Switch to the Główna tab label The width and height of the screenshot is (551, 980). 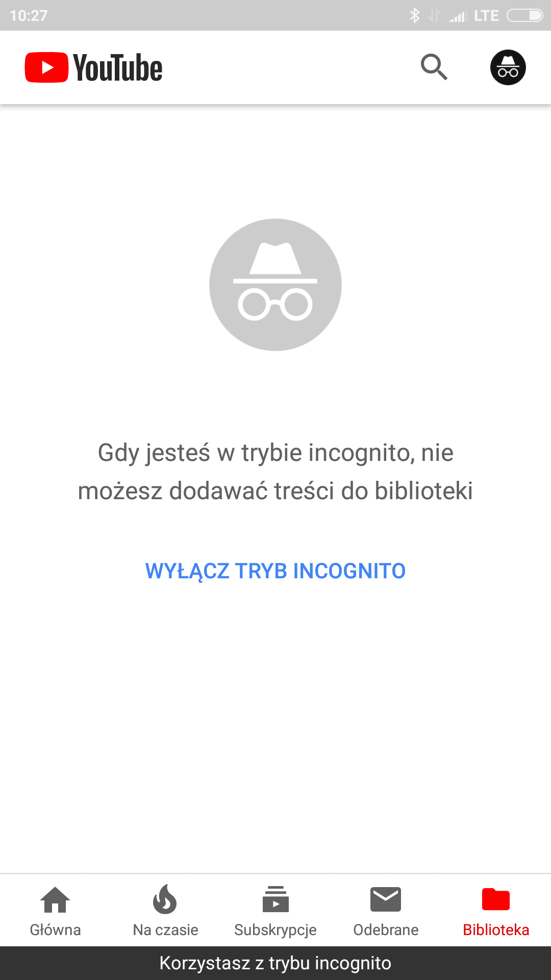tap(55, 930)
